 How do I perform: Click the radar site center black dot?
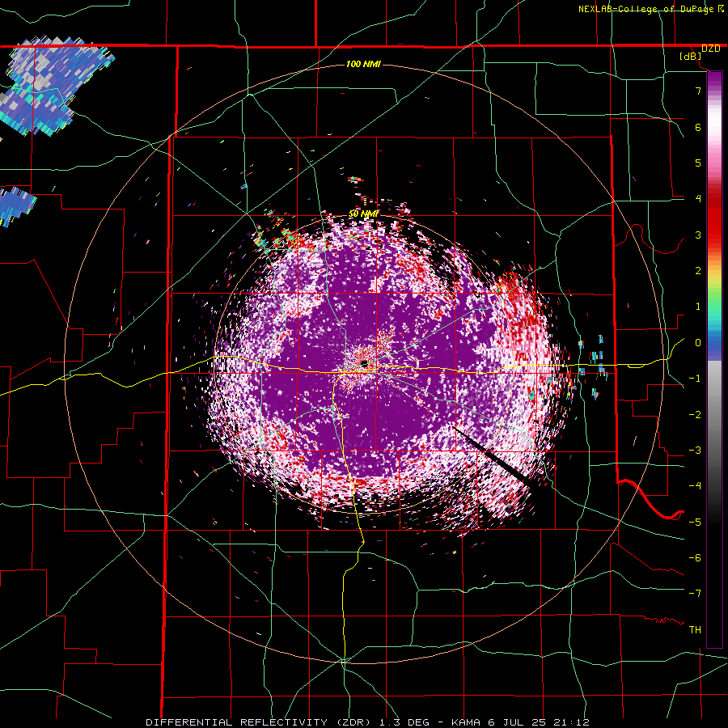point(364,363)
